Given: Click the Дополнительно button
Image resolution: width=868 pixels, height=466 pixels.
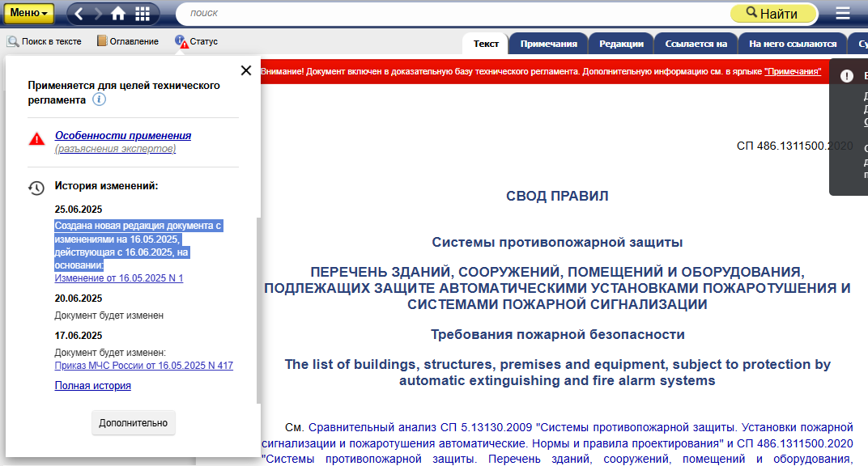Looking at the screenshot, I should coord(134,423).
